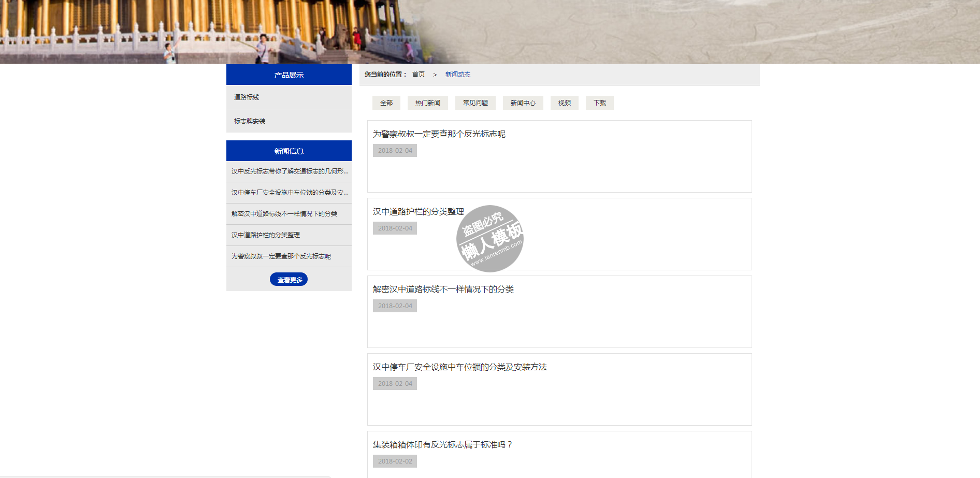Open 道路标线 in the product sidebar

(x=247, y=97)
